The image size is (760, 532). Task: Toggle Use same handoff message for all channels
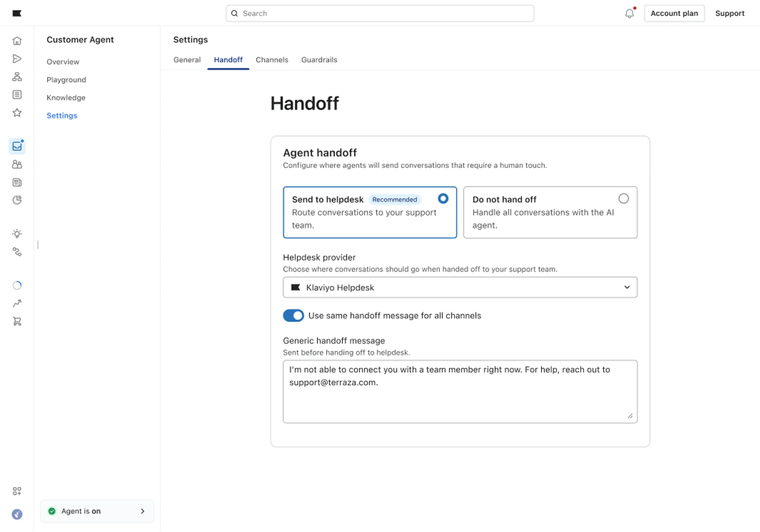293,316
